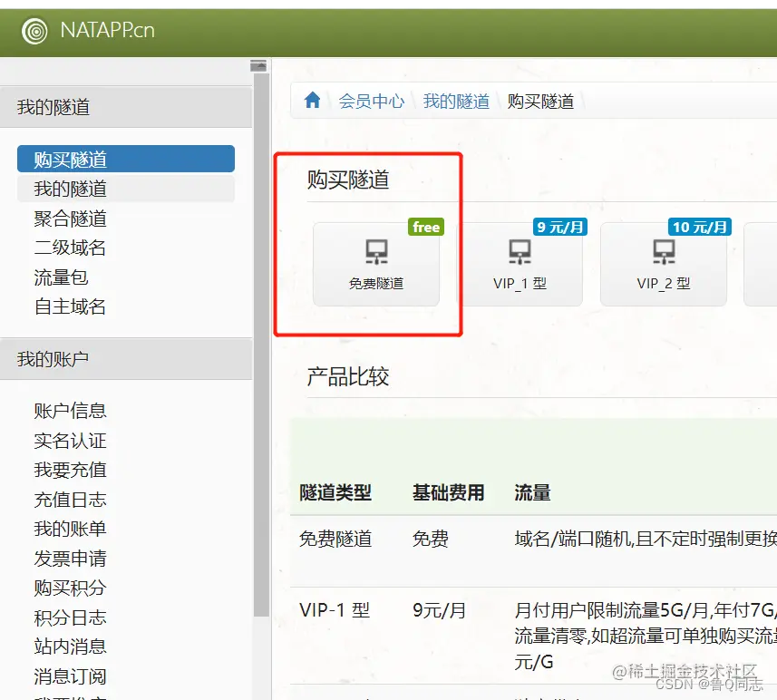Open 流量包 in the sidebar
777x700 pixels.
point(61,277)
